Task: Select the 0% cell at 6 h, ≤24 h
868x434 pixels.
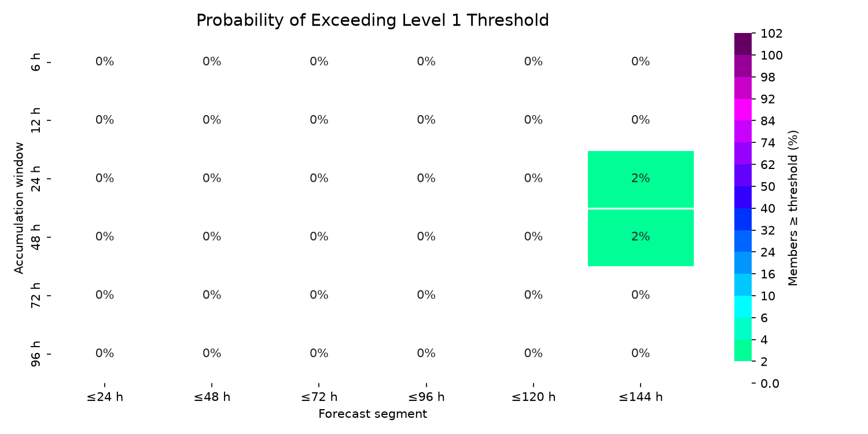Action: coord(105,62)
